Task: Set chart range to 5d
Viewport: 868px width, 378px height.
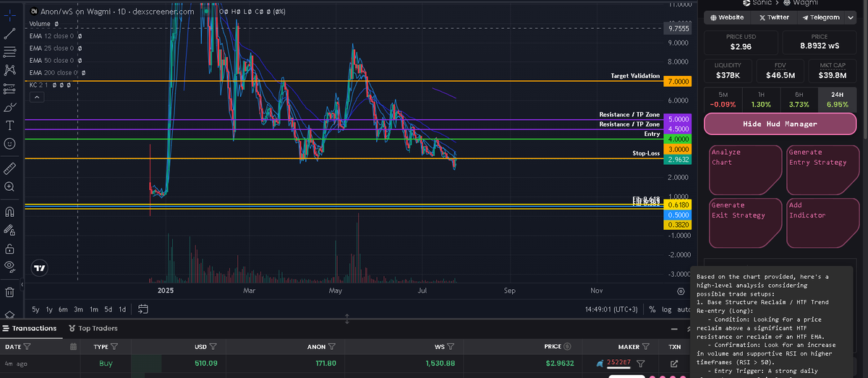Action: [108, 309]
